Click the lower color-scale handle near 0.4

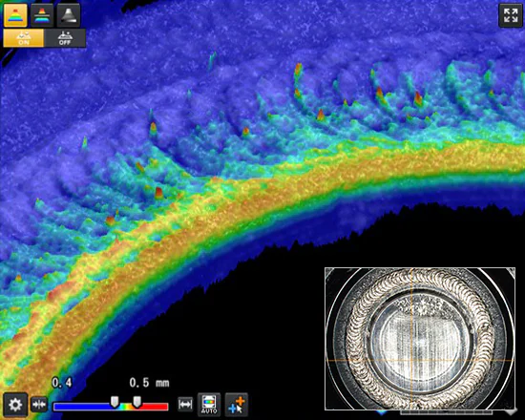click(x=115, y=402)
